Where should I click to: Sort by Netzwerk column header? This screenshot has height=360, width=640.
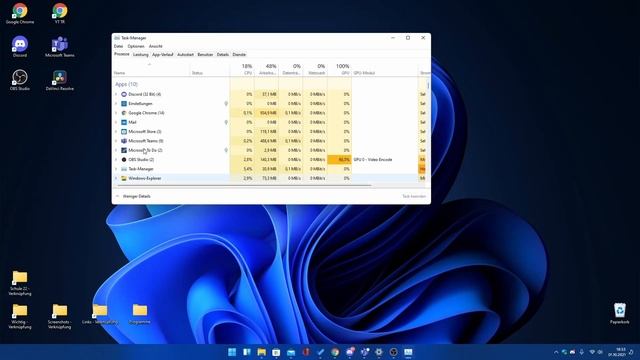pyautogui.click(x=315, y=69)
